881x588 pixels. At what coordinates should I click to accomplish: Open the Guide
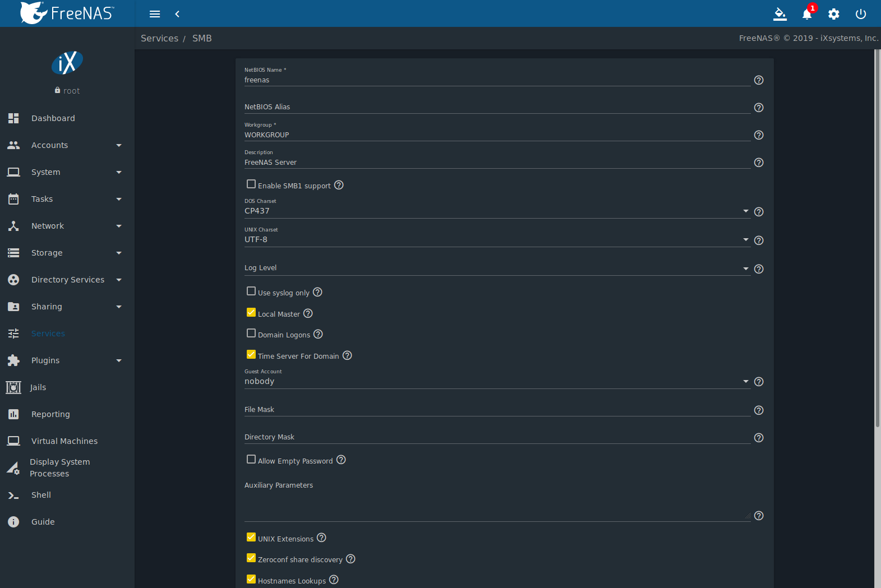tap(67, 522)
